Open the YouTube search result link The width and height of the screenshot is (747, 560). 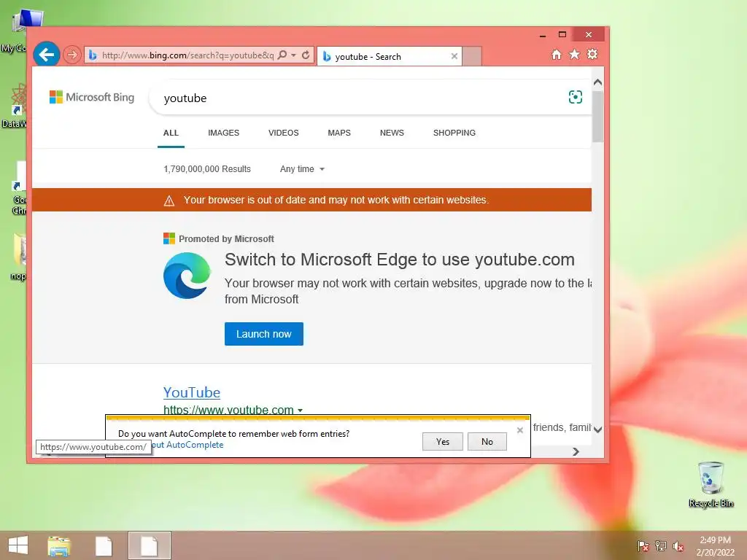point(192,392)
